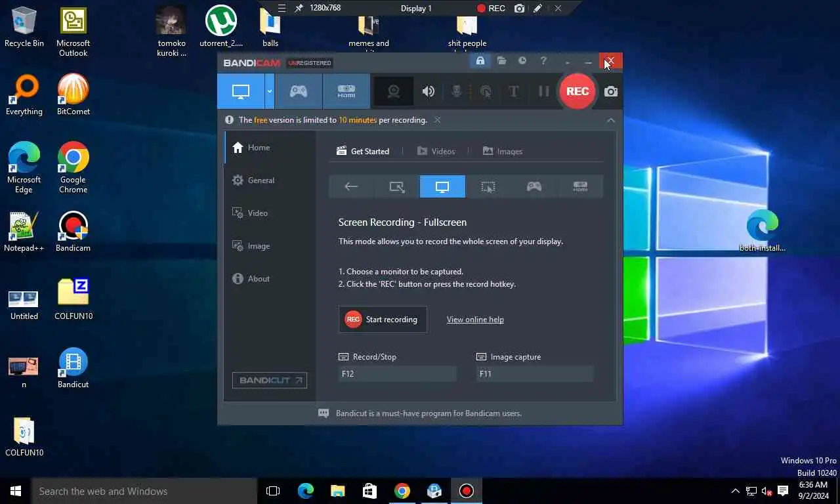This screenshot has height=504, width=840.
Task: Switch to the Videos tab
Action: coord(436,151)
